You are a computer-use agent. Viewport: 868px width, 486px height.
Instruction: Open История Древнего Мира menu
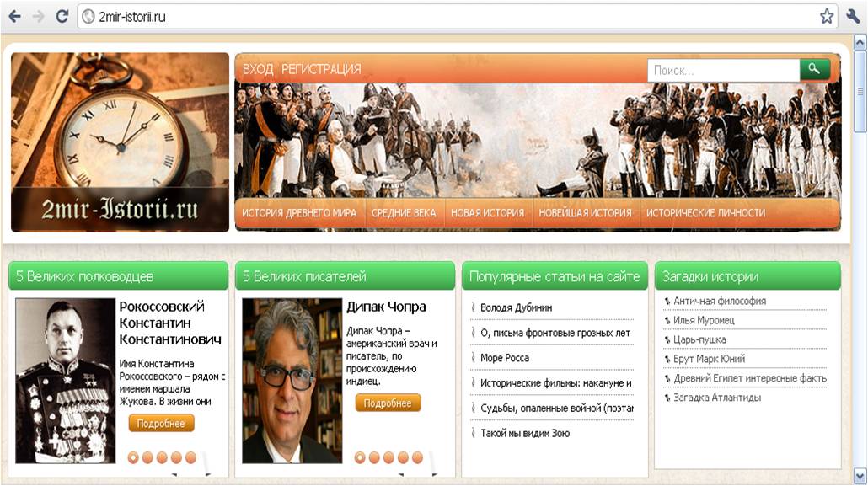[299, 213]
